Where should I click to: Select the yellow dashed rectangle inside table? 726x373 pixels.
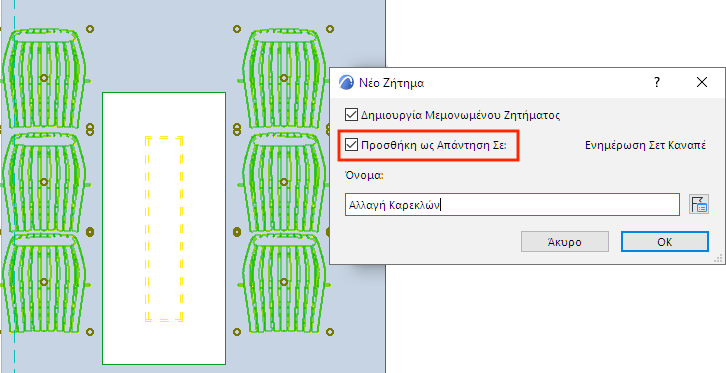tap(164, 229)
